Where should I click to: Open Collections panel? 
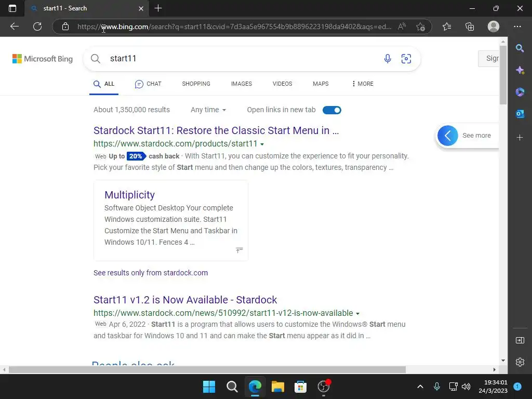[470, 26]
